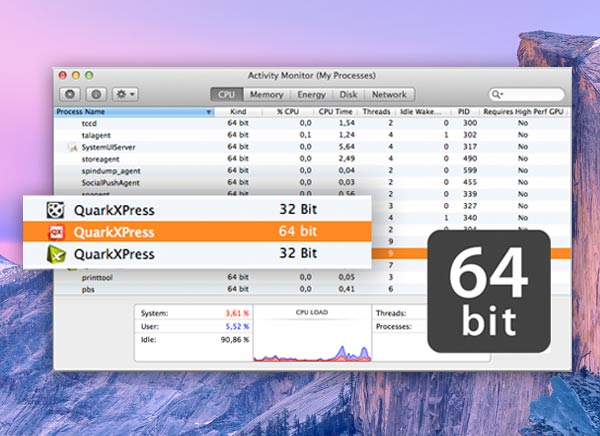Switch to the CPU tab
The height and width of the screenshot is (436, 600).
[227, 95]
